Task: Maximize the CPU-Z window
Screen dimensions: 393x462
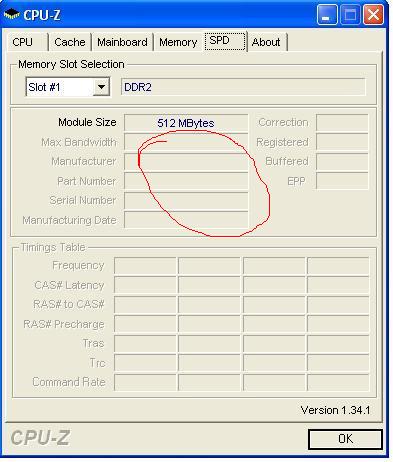Action: click(x=350, y=14)
